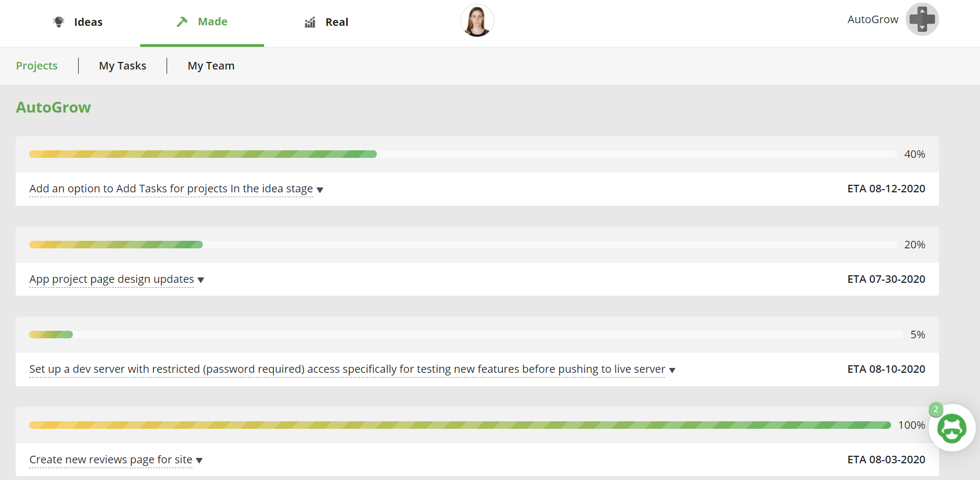This screenshot has height=480, width=980.
Task: Open the My Team section
Action: tap(211, 65)
